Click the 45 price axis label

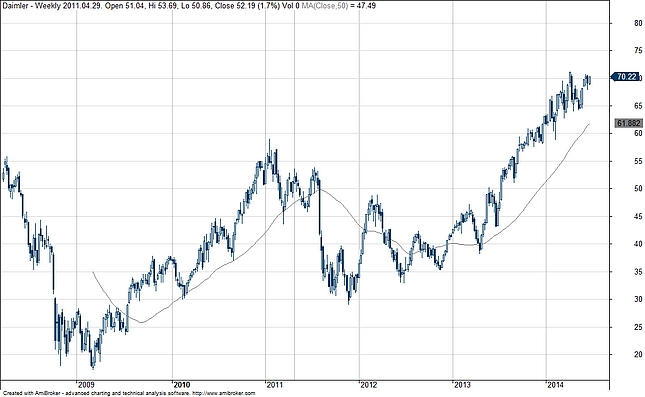pos(638,216)
